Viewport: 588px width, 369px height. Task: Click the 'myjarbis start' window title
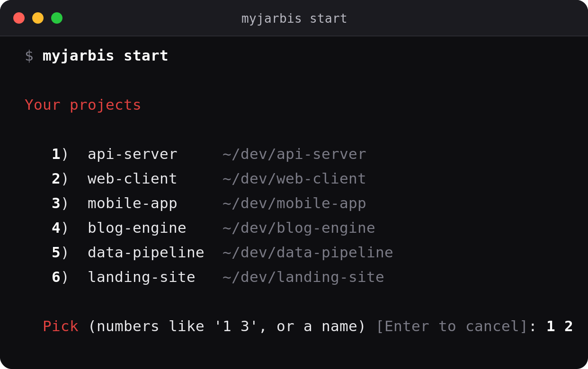pos(294,18)
